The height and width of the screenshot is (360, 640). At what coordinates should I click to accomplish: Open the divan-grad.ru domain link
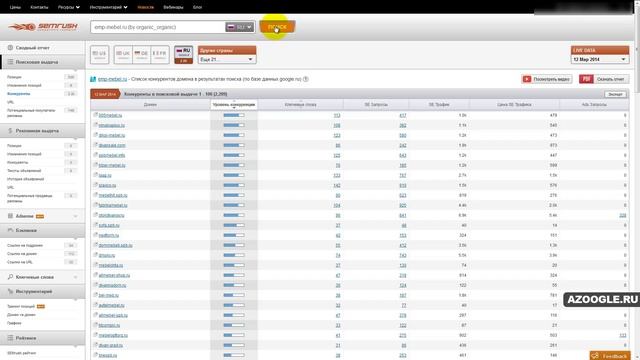pos(111,345)
